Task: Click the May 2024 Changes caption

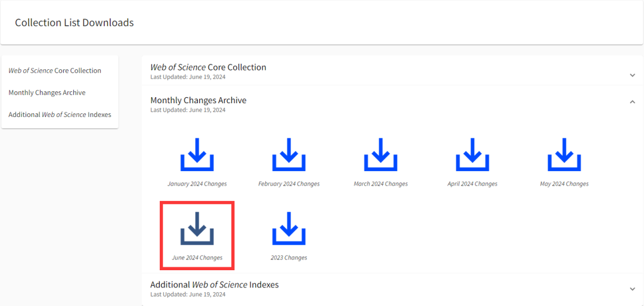Action: [564, 184]
